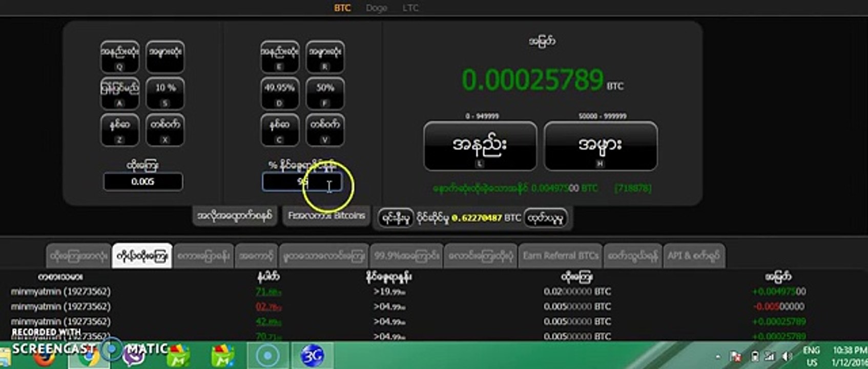Halve the bet size using X button
868x369 pixels.
(x=165, y=130)
